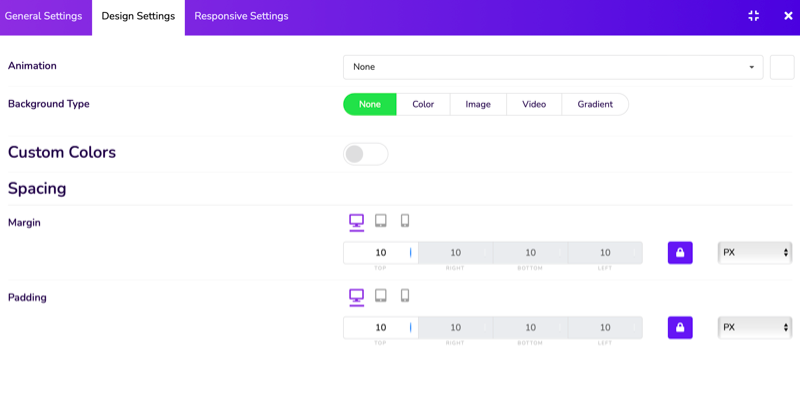
Task: Toggle the Padding lock button
Action: tap(680, 328)
